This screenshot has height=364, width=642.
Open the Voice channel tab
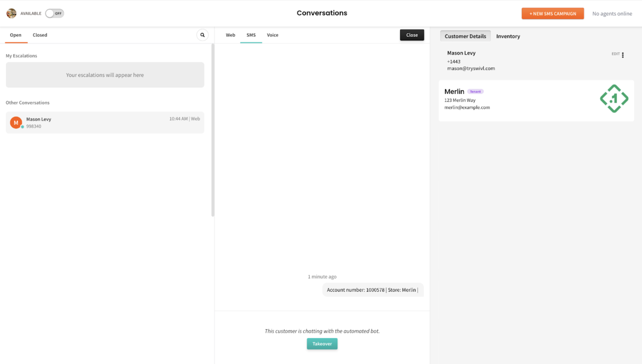click(x=272, y=35)
